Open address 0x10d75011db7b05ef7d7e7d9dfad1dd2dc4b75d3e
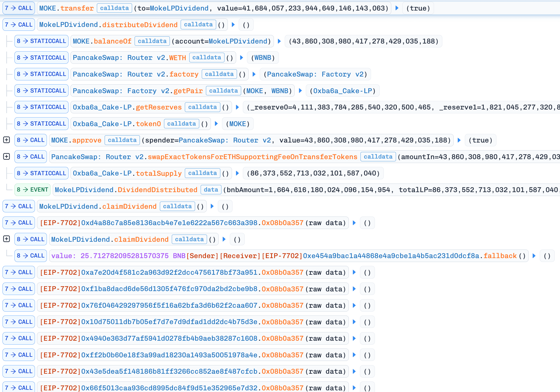Screen dimensions: 560x392 [x=169, y=322]
